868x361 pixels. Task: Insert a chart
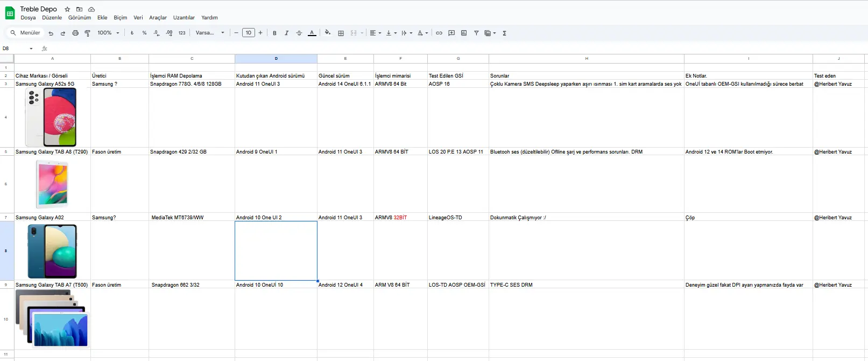464,33
